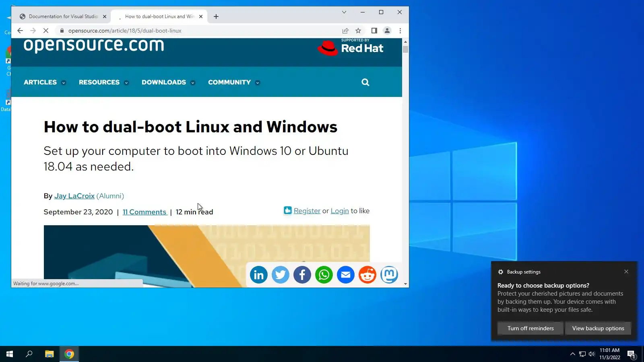This screenshot has height=362, width=644.
Task: Jump to 11 Comments
Action: (144, 212)
